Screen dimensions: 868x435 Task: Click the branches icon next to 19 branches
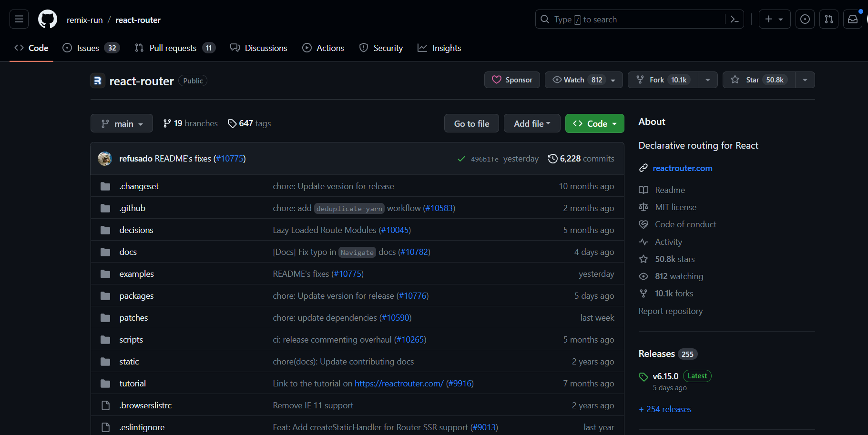point(166,123)
